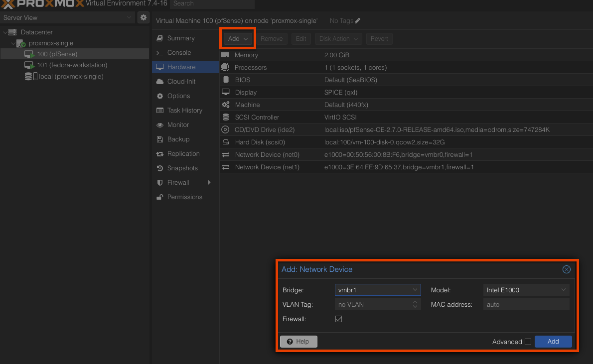Click the Help button in dialog

(x=299, y=341)
